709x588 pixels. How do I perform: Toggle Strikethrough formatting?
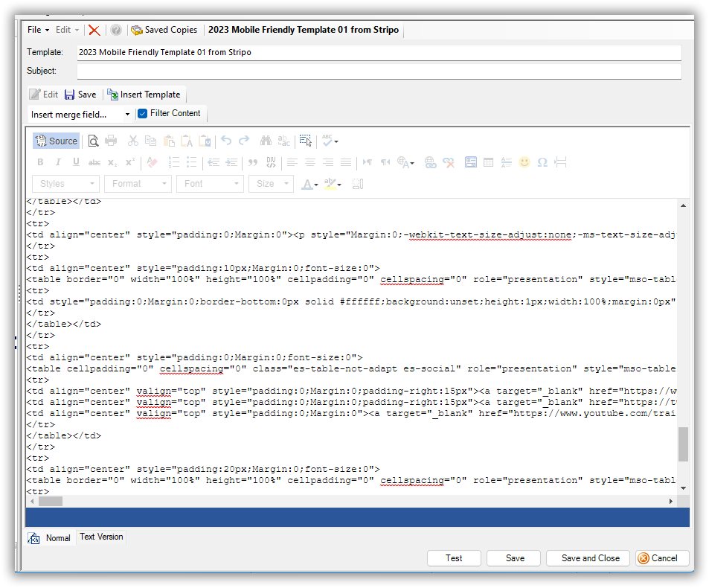(x=94, y=162)
